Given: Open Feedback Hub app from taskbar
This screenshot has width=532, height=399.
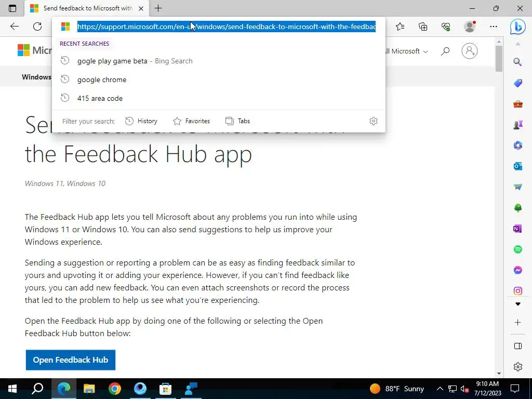Looking at the screenshot, I should point(191,389).
